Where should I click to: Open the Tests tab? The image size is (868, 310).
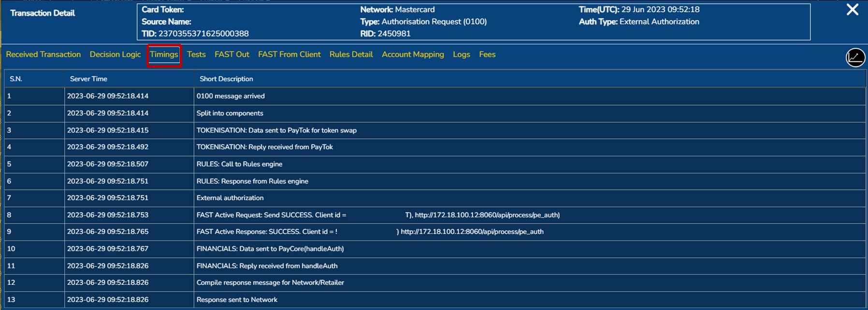pyautogui.click(x=196, y=55)
